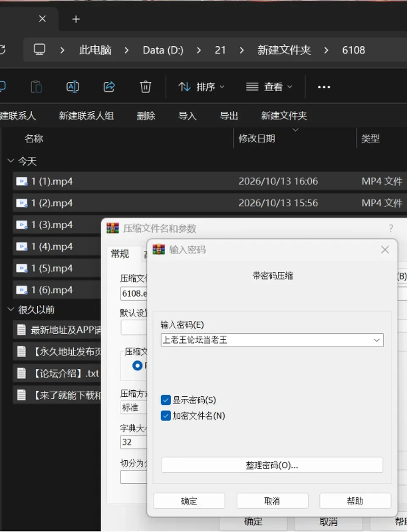Viewport: 407px width, 532px height.
Task: Click the WinRAR icon in 压缩文件名和参数 title bar
Action: point(112,228)
